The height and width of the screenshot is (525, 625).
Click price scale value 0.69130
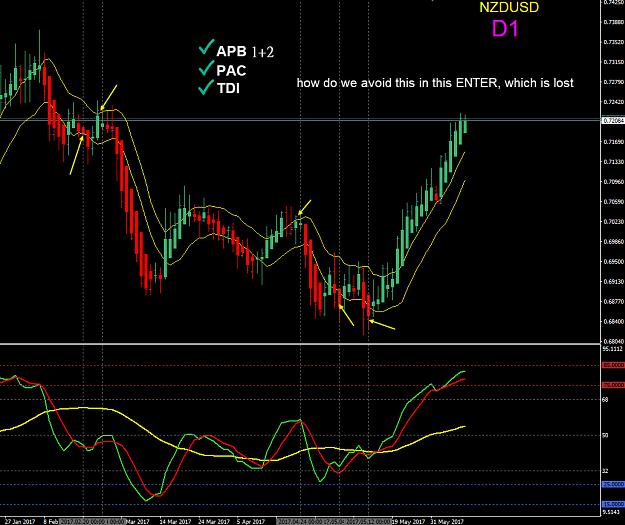point(614,281)
